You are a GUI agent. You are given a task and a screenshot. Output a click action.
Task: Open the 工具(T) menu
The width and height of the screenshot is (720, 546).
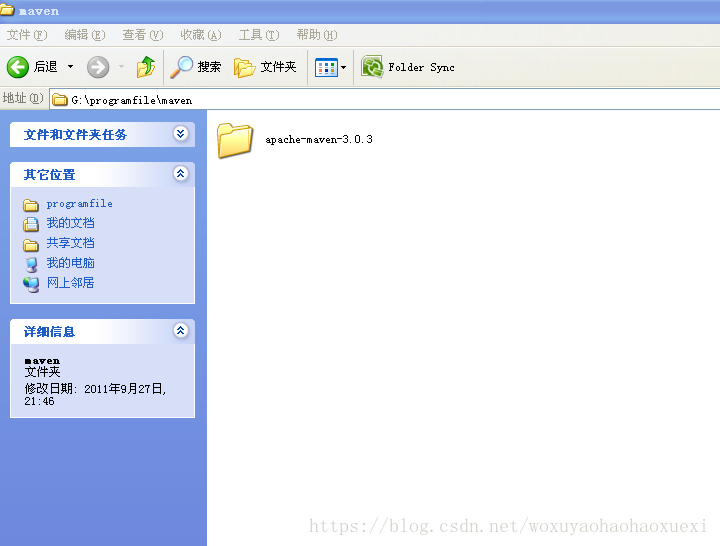(259, 35)
